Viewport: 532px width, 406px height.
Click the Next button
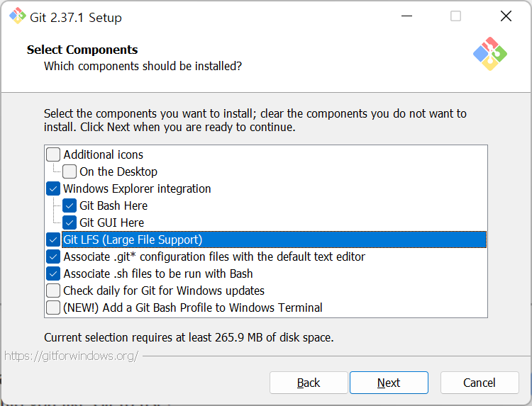point(389,383)
